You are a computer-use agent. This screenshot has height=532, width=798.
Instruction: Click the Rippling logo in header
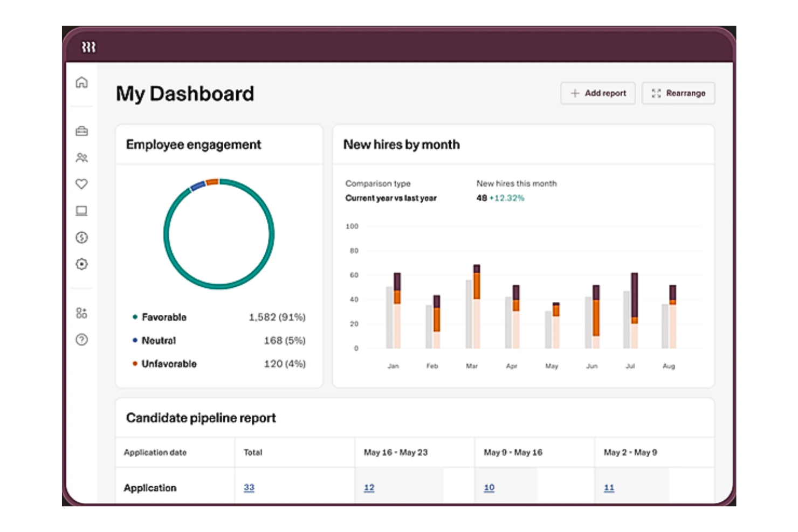(88, 47)
